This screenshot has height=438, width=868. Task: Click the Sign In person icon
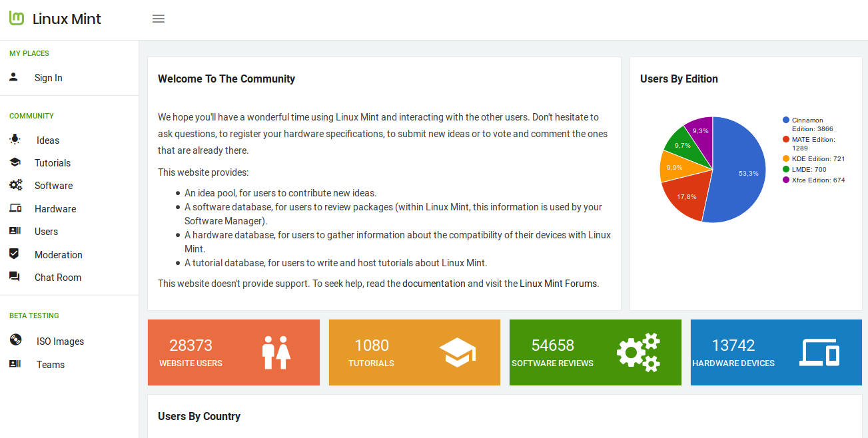pyautogui.click(x=13, y=77)
